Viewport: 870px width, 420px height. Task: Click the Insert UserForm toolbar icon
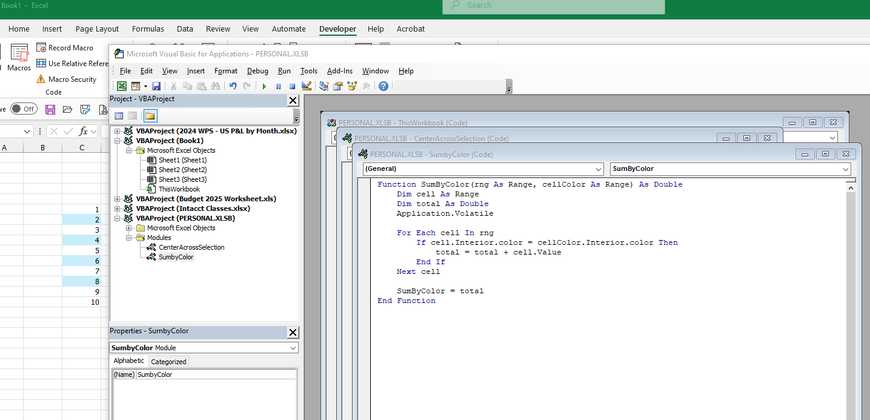(x=135, y=86)
